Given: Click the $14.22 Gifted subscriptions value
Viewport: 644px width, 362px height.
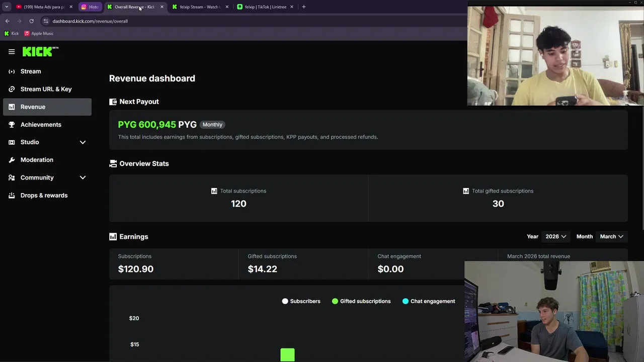Looking at the screenshot, I should pos(262,269).
